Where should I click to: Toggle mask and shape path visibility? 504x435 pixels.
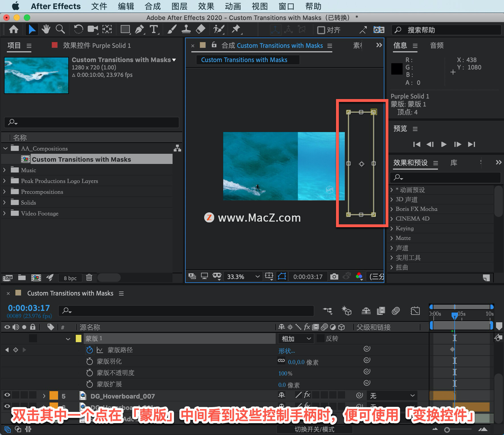(282, 276)
